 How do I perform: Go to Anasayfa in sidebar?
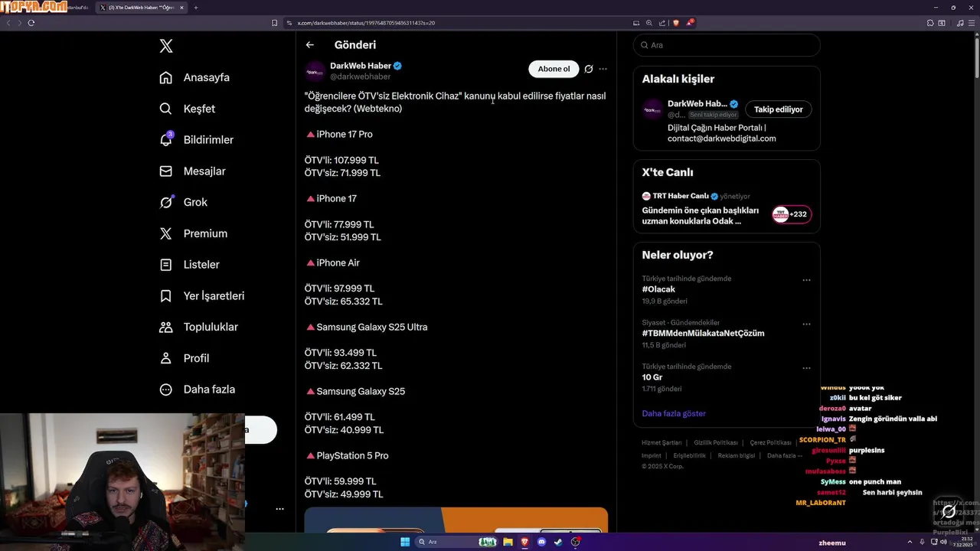tap(194, 77)
